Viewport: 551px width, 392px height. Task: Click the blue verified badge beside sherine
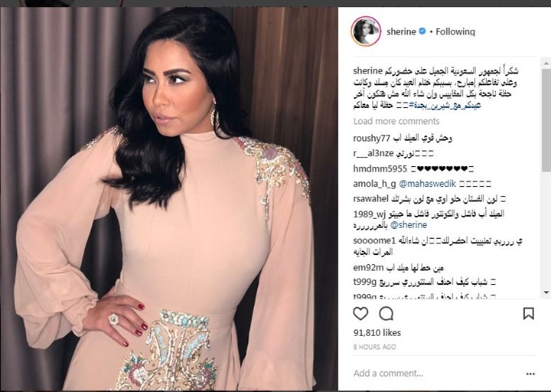tap(422, 31)
